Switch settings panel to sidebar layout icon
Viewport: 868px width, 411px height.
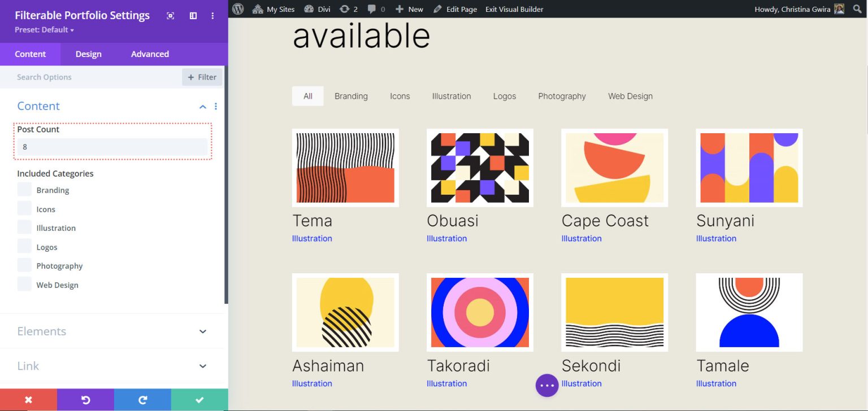[x=192, y=16]
